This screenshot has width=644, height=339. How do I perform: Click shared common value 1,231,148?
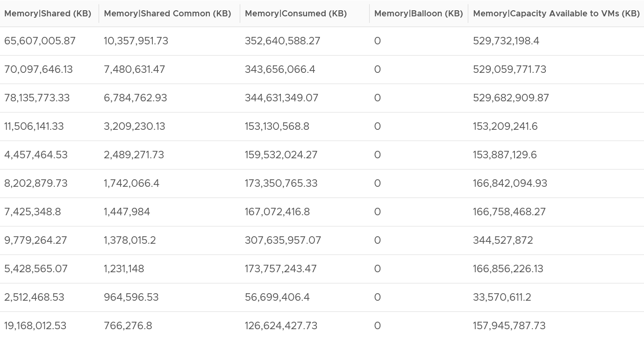[x=124, y=269]
